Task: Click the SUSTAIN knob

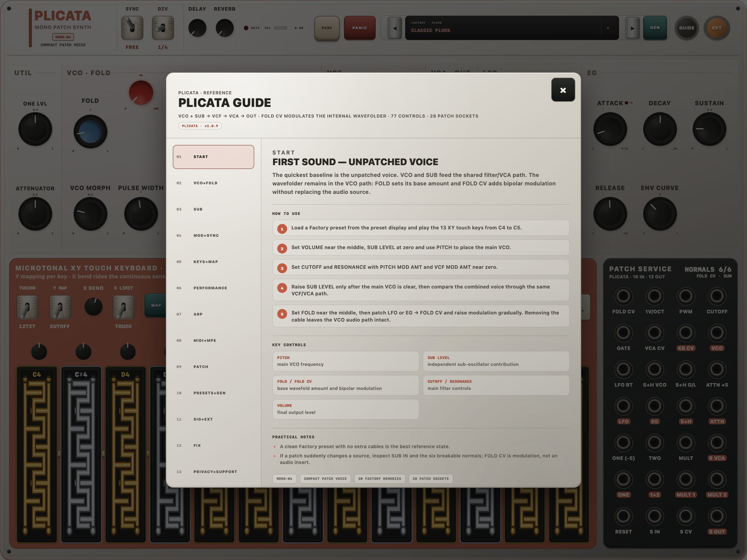Action: [709, 129]
